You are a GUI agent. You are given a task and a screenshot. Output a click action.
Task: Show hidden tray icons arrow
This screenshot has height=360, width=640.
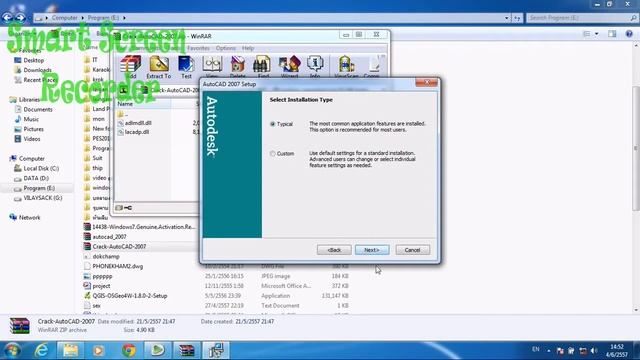coord(549,351)
